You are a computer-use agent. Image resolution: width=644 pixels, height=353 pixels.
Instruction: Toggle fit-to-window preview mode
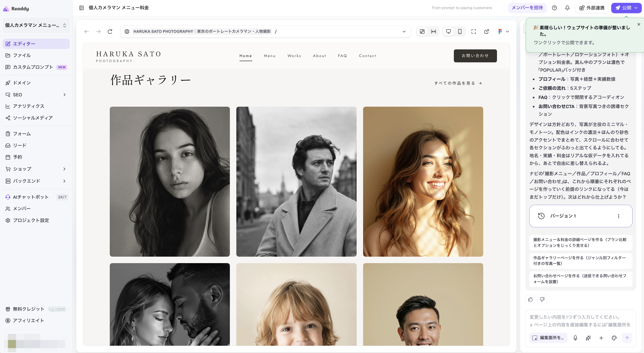coord(422,32)
